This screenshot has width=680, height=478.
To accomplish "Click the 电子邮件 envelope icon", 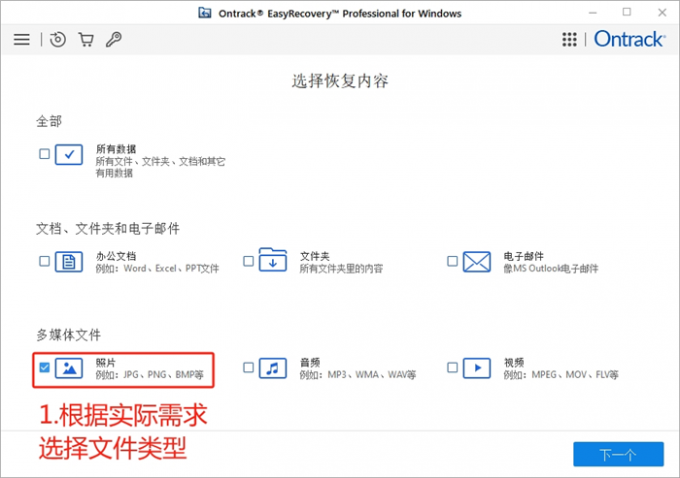I will 477,262.
